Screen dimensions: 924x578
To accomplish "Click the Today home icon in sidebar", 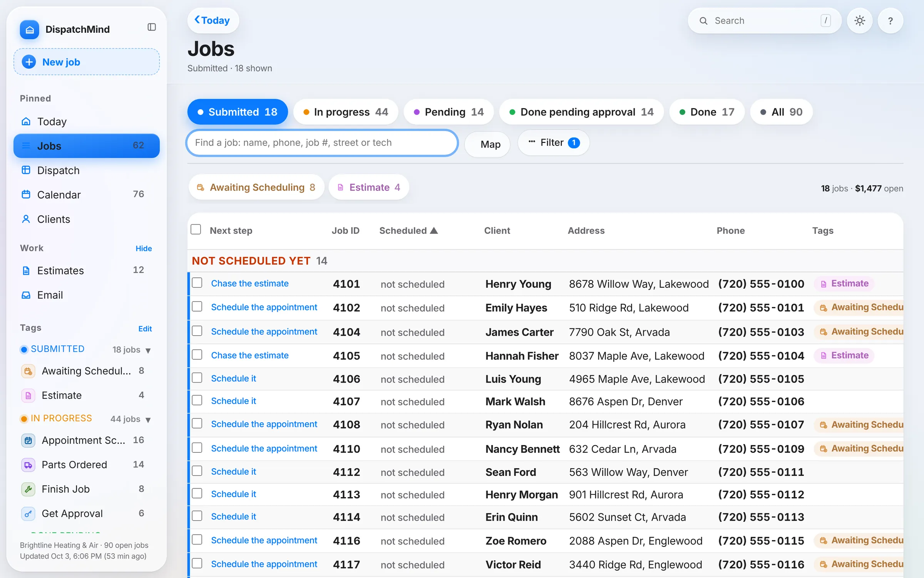I will click(26, 121).
